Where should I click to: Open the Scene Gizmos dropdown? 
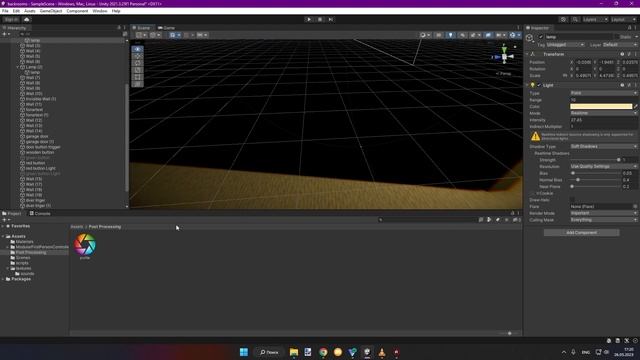click(x=515, y=35)
